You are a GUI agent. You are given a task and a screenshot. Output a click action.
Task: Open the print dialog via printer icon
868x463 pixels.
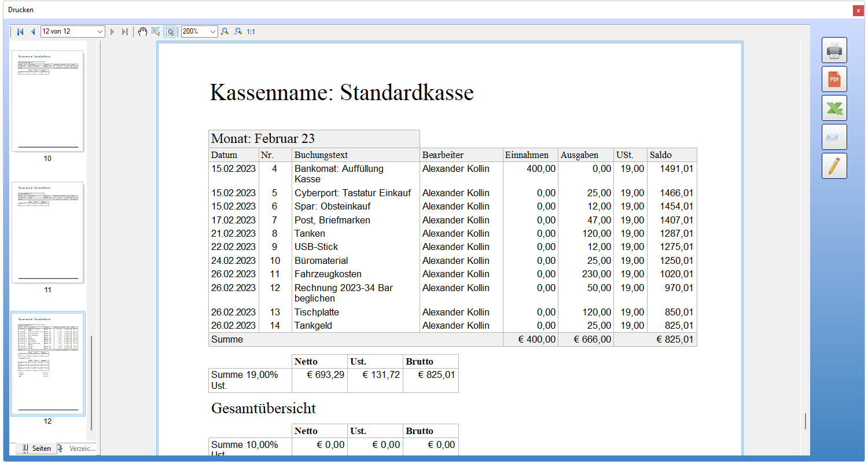tap(834, 50)
